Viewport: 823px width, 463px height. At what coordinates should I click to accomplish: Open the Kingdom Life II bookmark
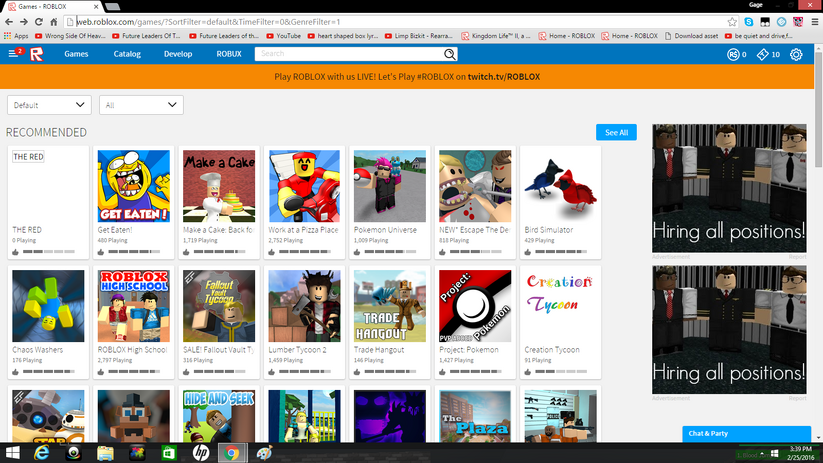[496, 36]
